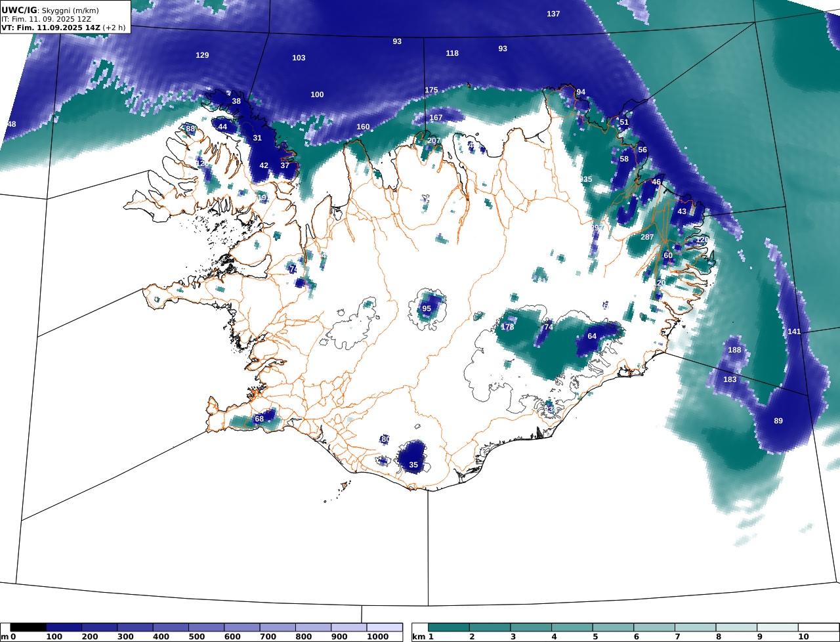The height and width of the screenshot is (642, 840).
Task: Click the visibility value 103 on the map
Action: point(299,58)
